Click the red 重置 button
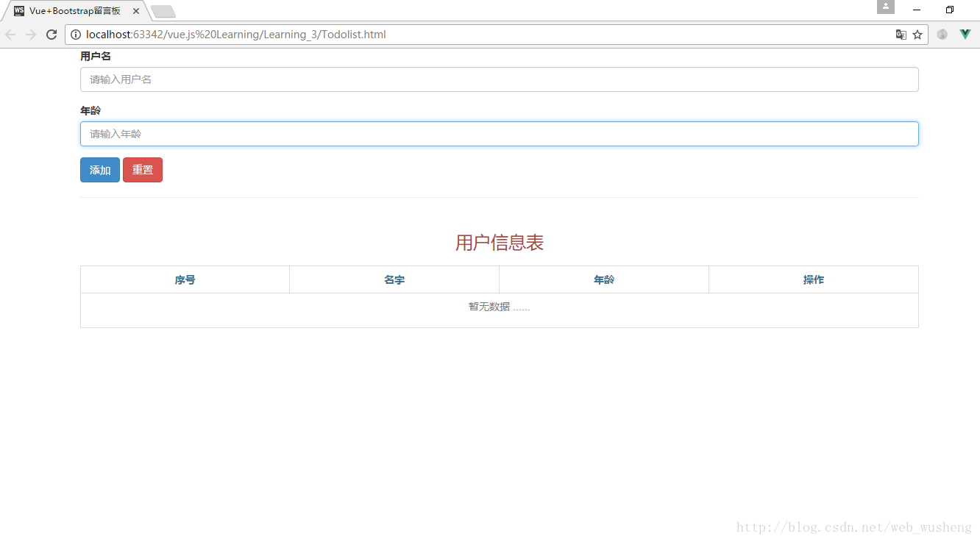The image size is (980, 542). (x=143, y=170)
